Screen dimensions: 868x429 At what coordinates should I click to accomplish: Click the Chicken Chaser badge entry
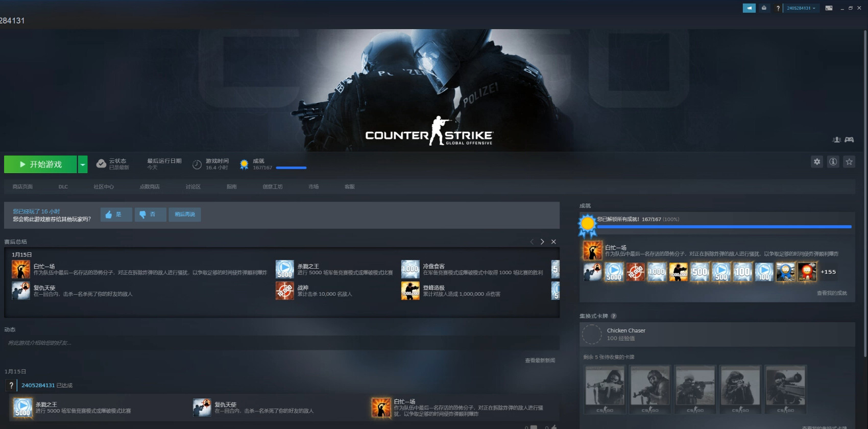click(717, 335)
